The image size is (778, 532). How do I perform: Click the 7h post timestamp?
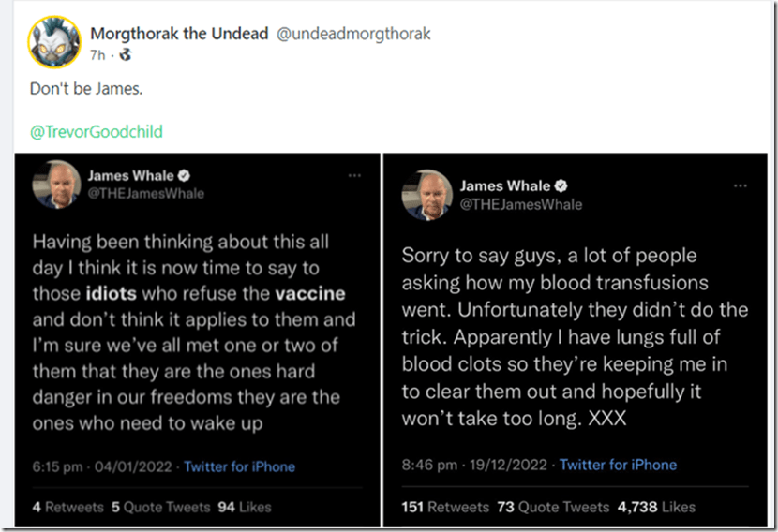[x=97, y=55]
